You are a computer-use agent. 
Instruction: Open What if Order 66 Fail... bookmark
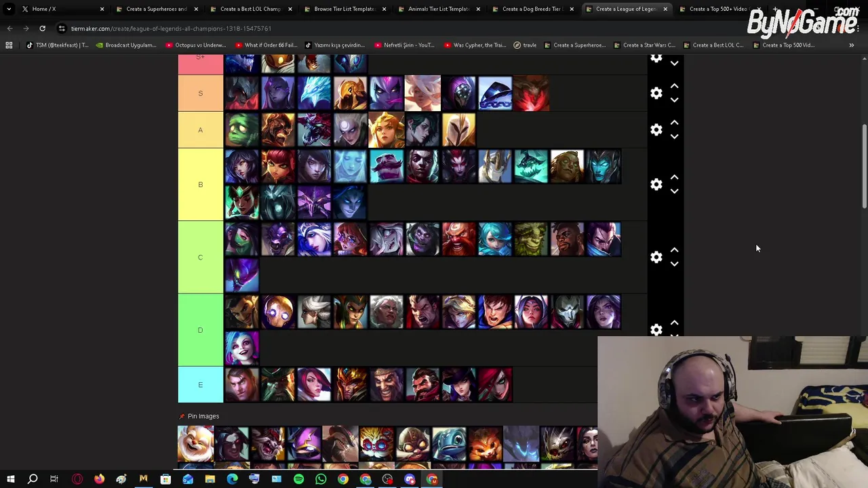[x=265, y=45]
